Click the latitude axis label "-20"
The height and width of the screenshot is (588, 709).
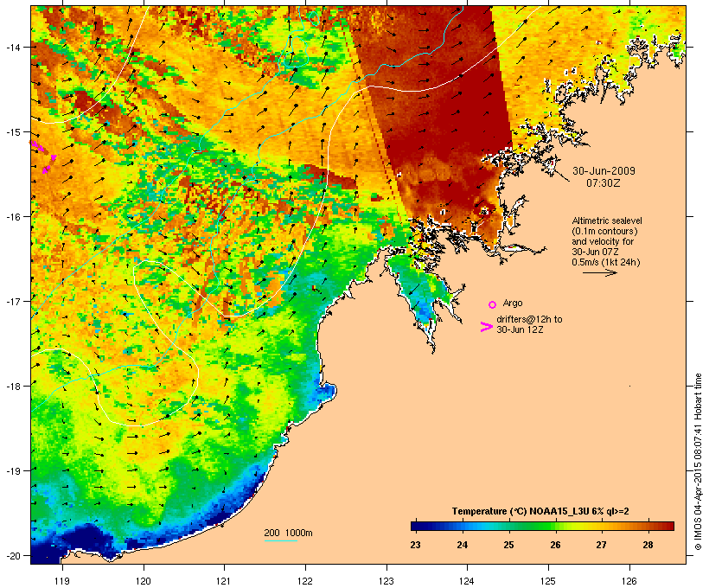(13, 555)
